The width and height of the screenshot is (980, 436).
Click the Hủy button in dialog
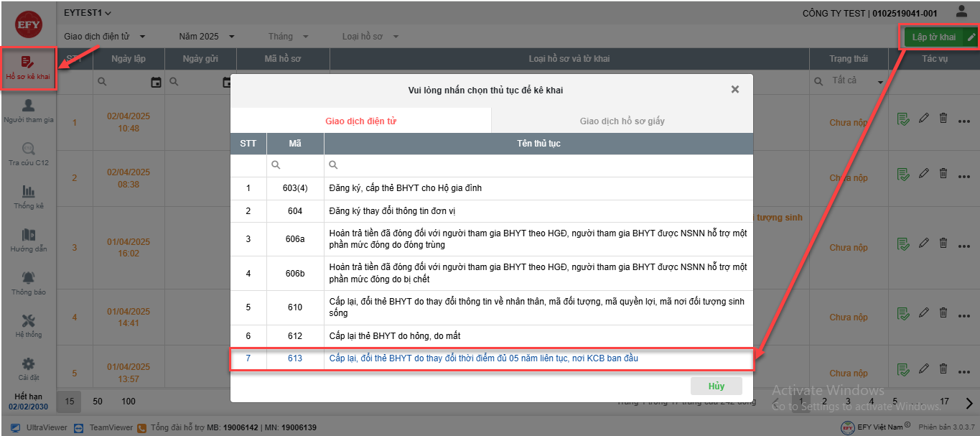716,386
